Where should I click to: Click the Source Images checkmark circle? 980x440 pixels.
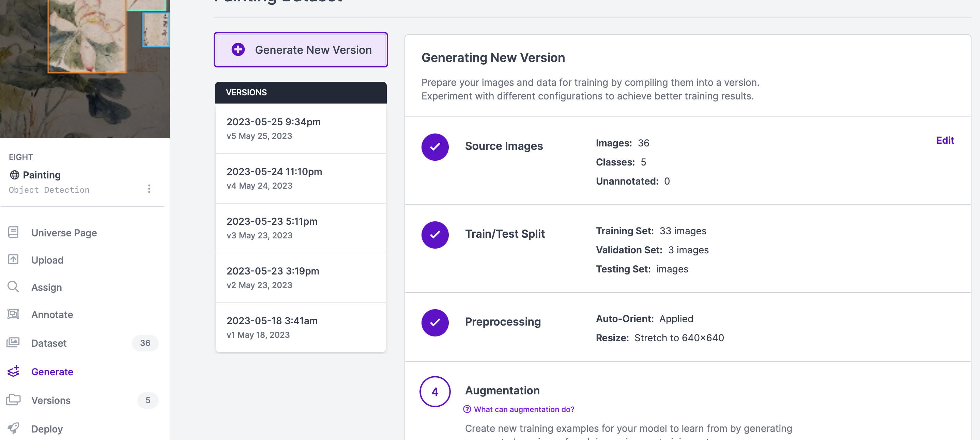pos(435,147)
